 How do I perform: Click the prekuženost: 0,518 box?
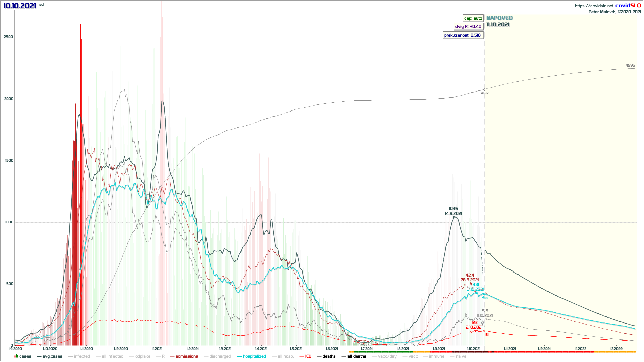pos(463,35)
